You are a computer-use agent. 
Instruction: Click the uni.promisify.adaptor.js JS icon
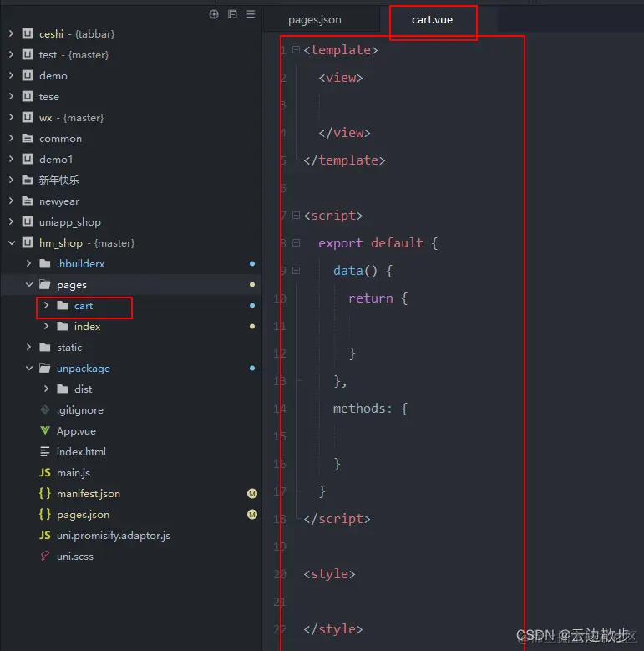pyautogui.click(x=45, y=535)
